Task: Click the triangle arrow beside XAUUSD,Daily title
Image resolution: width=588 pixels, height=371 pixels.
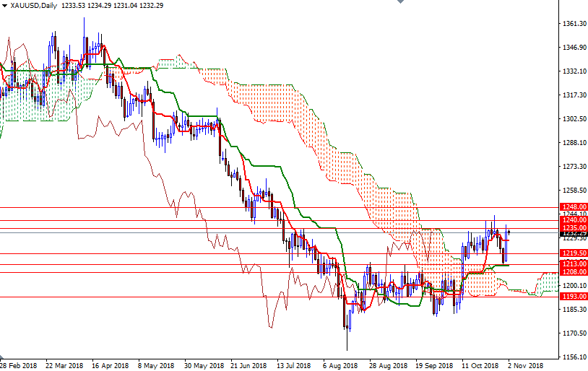Action: click(x=5, y=6)
